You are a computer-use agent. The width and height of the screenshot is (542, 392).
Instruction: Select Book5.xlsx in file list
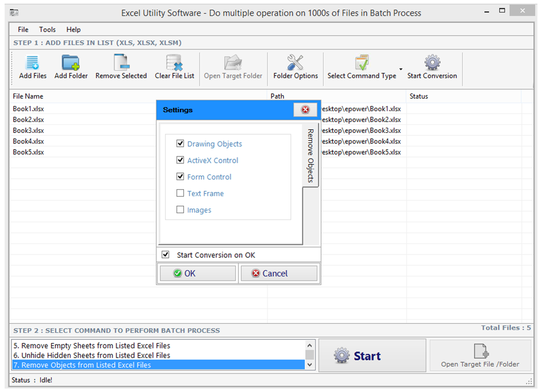click(28, 152)
